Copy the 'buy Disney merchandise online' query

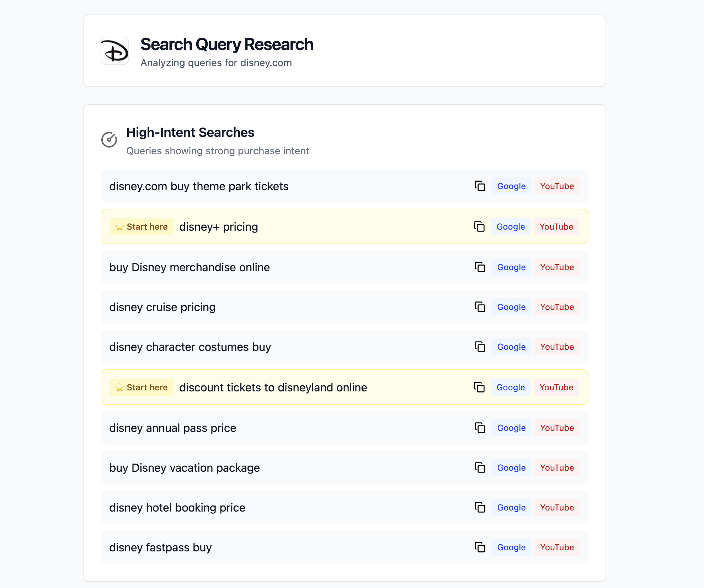(x=480, y=267)
